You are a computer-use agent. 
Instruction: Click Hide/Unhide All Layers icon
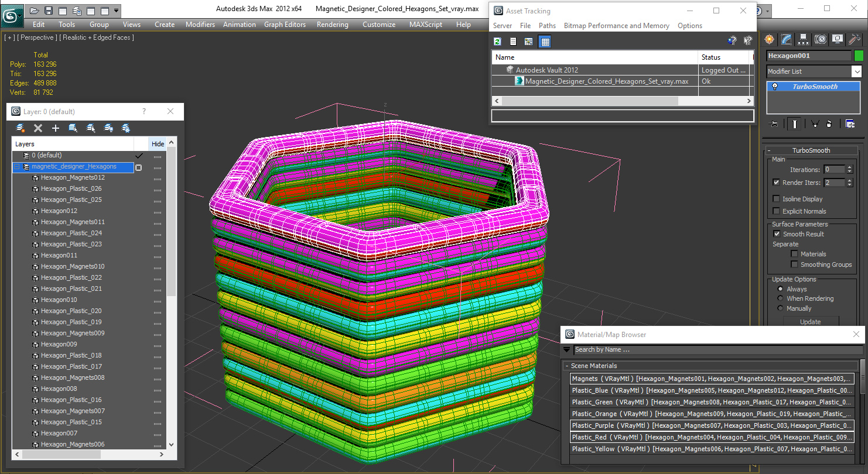(108, 128)
